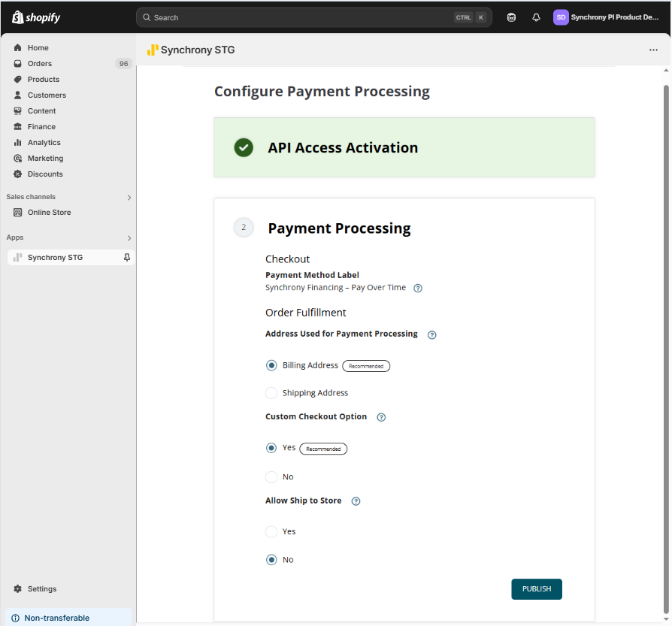Click the notification bell icon
This screenshot has height=626, width=672.
pyautogui.click(x=536, y=17)
